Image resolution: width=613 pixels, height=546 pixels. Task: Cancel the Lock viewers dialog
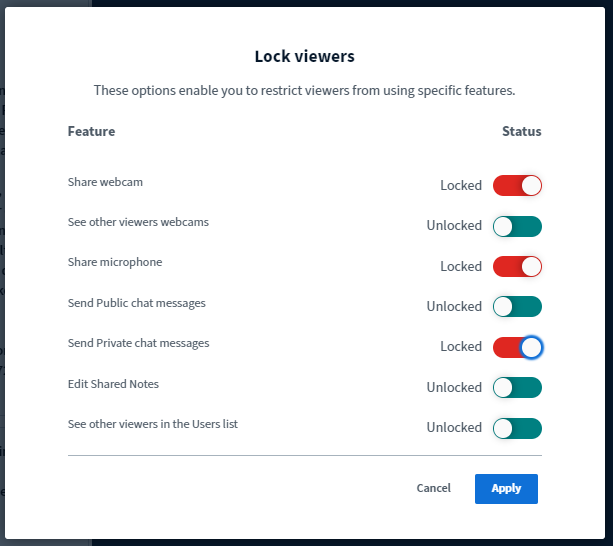click(x=434, y=488)
